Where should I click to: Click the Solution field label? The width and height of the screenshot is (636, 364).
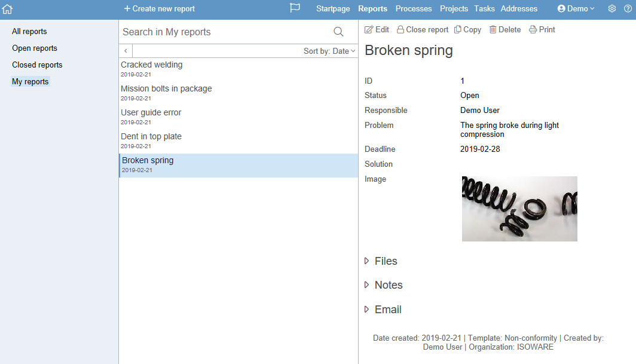(x=378, y=164)
